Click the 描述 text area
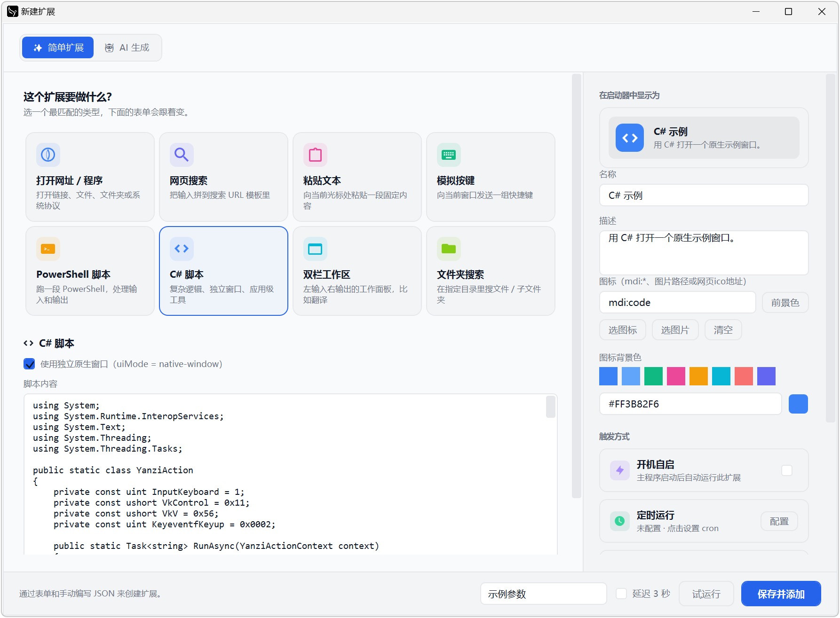840x618 pixels. [704, 252]
